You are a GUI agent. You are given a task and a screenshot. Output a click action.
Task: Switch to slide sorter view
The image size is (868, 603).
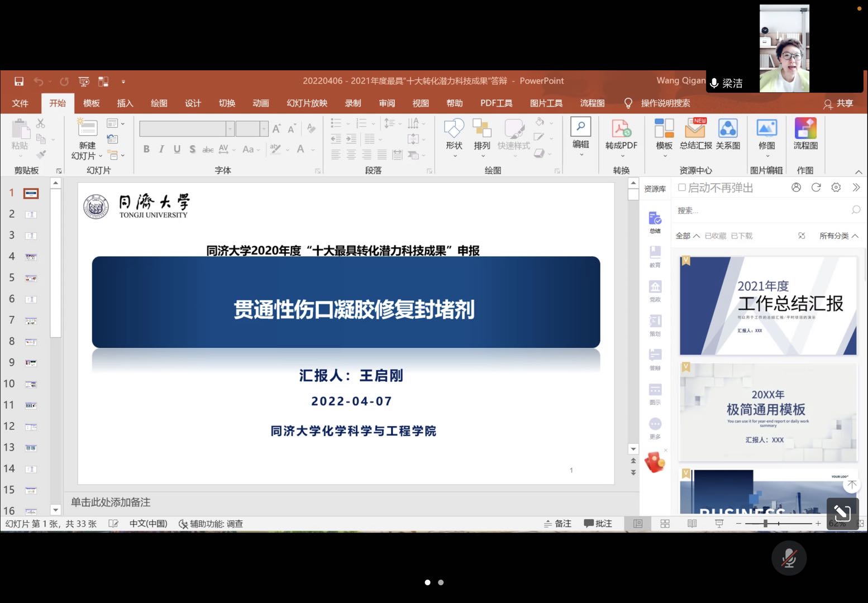point(665,524)
